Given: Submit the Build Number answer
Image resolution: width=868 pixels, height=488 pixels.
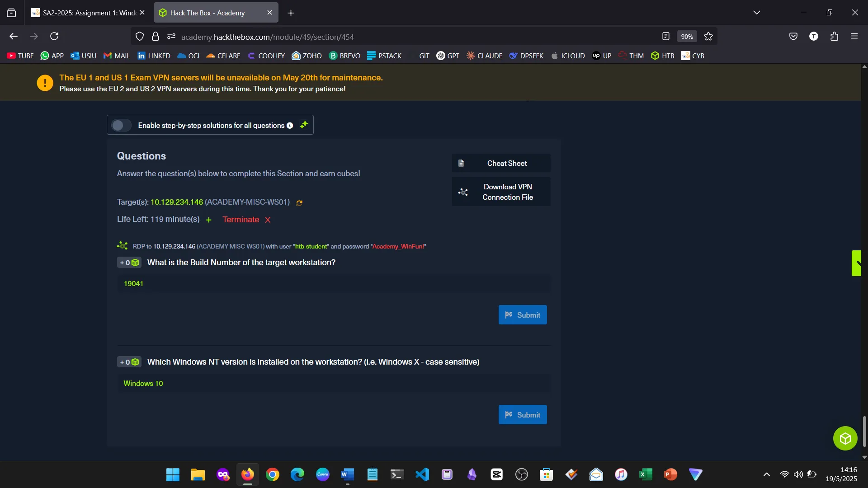Looking at the screenshot, I should coord(522,315).
